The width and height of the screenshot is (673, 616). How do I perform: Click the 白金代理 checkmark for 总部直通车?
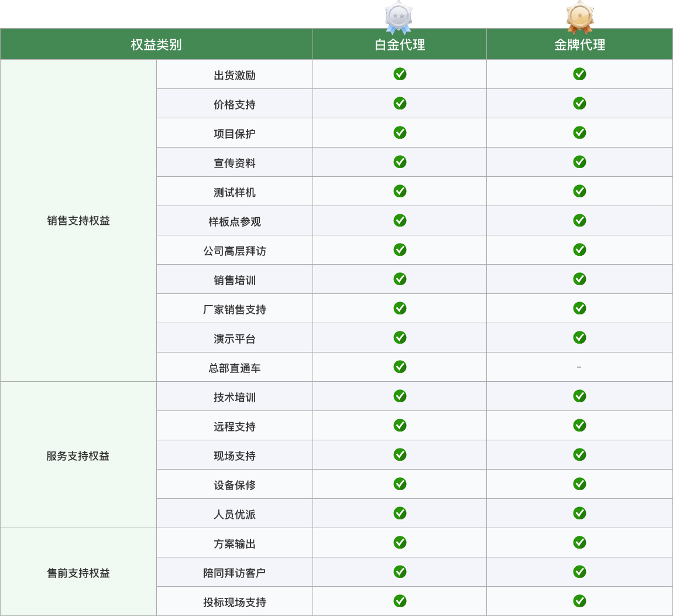(400, 367)
